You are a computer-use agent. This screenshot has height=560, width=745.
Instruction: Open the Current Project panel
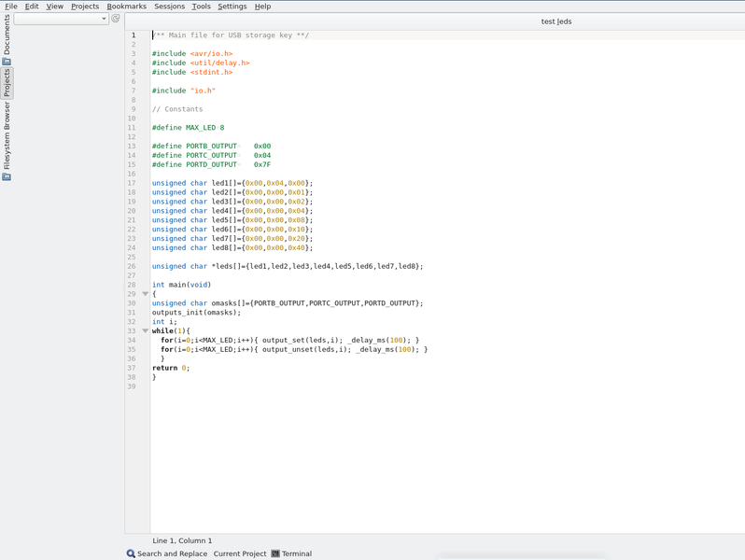point(240,553)
